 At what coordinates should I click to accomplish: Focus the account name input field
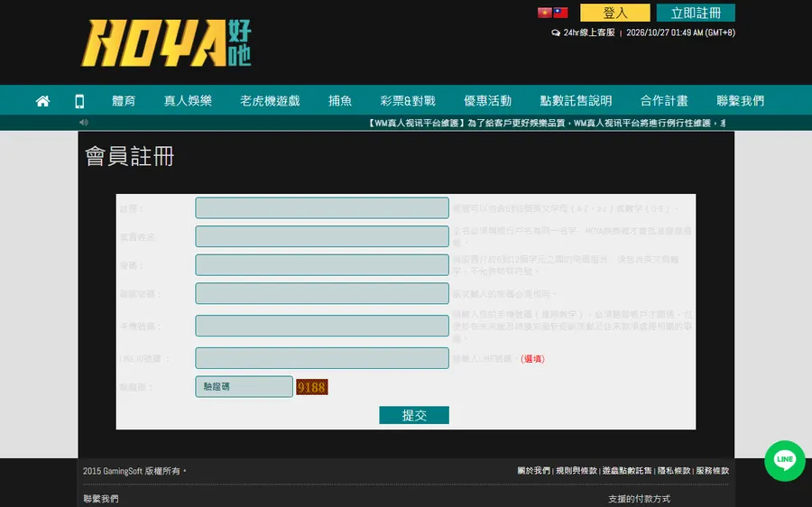[322, 208]
